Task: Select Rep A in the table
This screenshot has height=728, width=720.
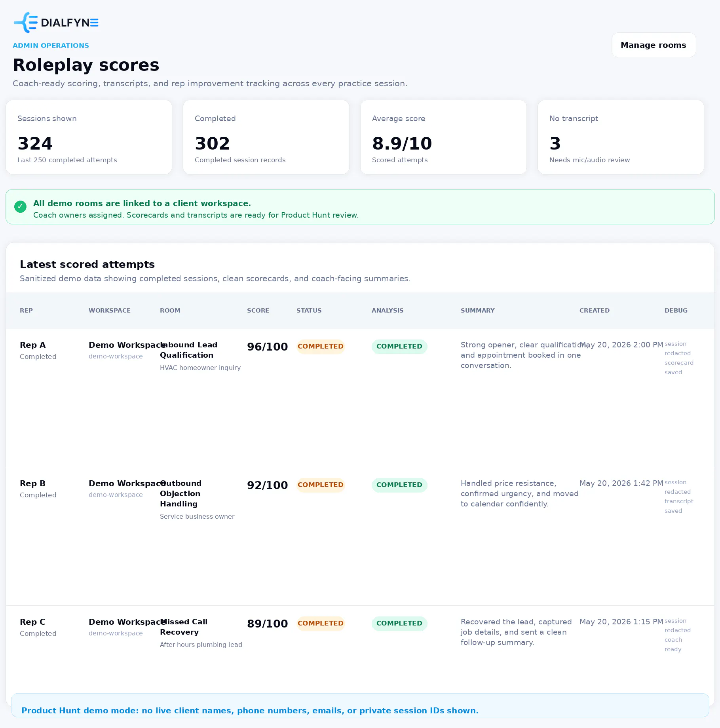Action: click(x=32, y=345)
